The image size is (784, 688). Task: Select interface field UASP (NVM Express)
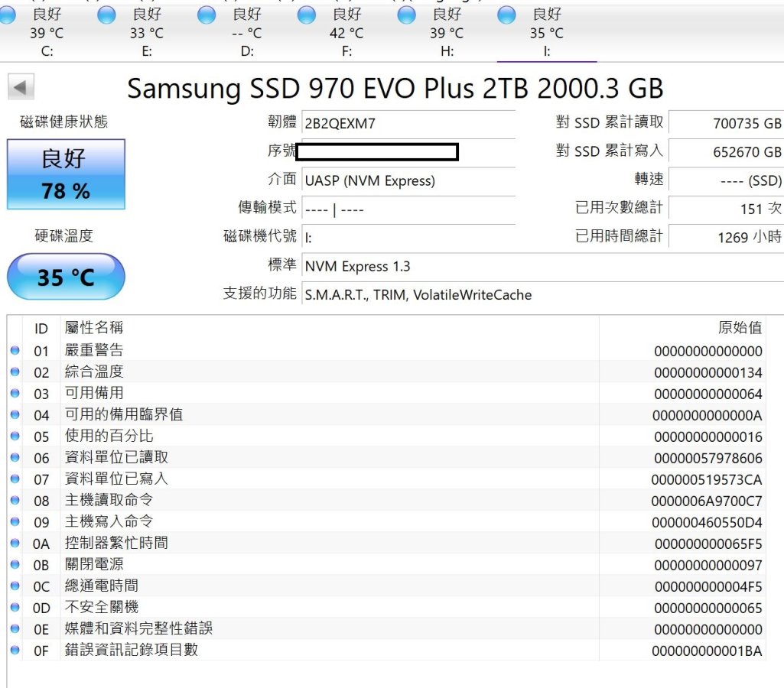[408, 180]
